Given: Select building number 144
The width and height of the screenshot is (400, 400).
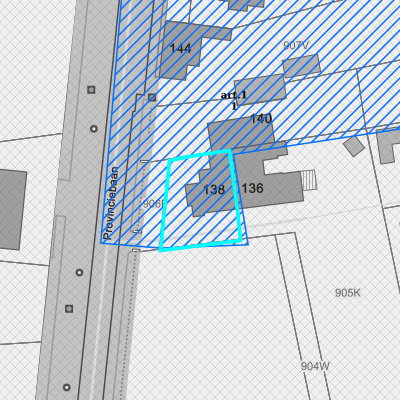Looking at the screenshot, I should click(180, 49).
